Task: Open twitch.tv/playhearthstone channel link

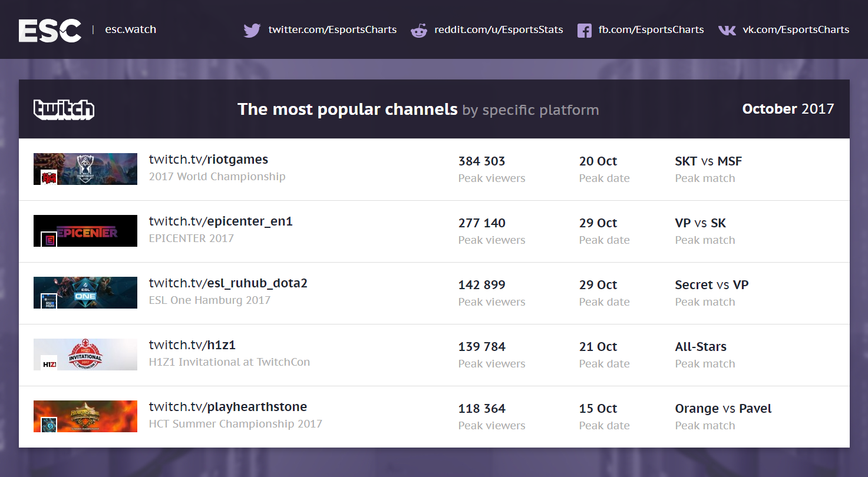Action: pos(227,407)
